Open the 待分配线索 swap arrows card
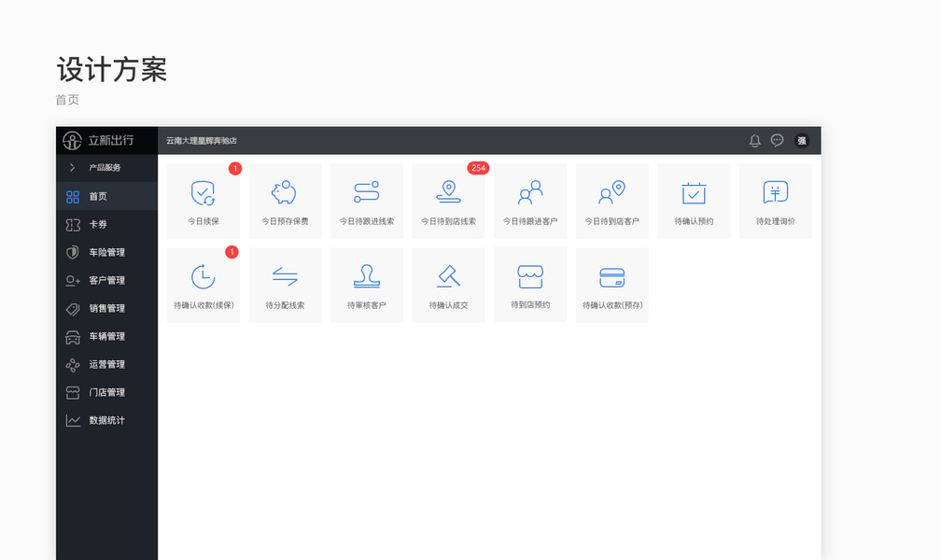Viewport: 941px width, 560px height. coord(285,285)
